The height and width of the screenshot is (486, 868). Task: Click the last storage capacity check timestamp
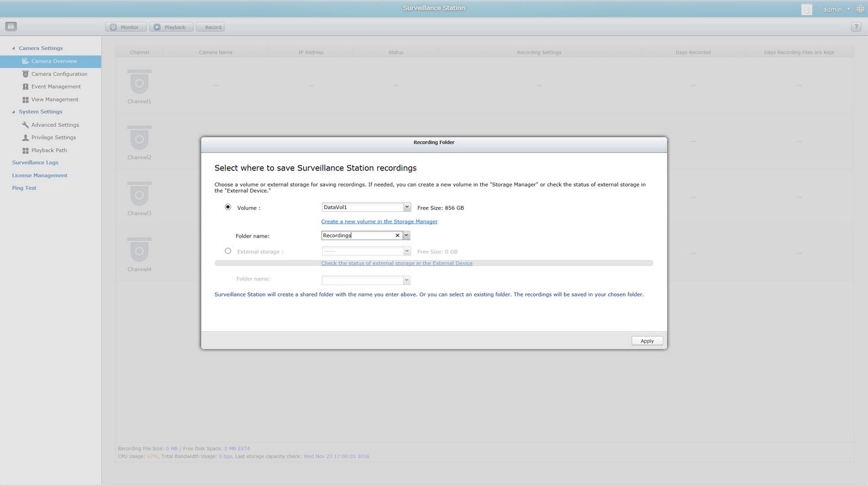pyautogui.click(x=336, y=456)
